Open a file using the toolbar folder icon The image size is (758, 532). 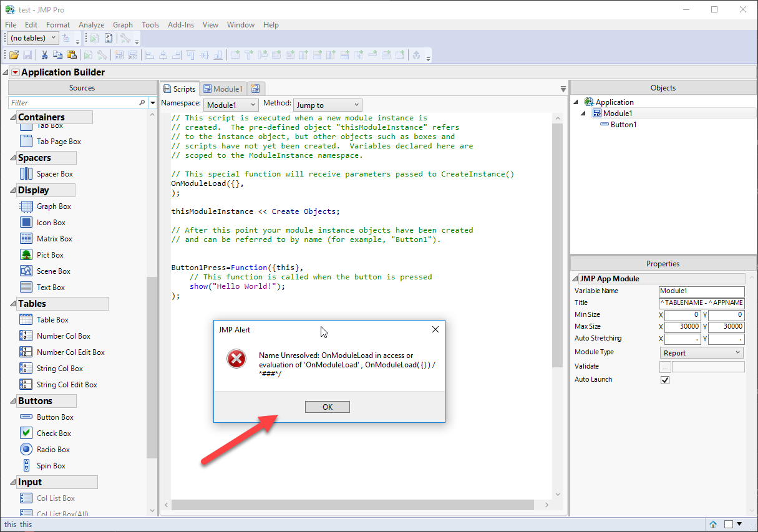[14, 55]
